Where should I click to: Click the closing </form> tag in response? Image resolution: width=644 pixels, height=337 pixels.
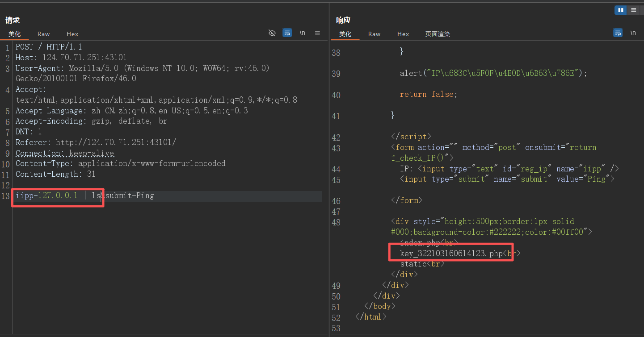pyautogui.click(x=407, y=201)
